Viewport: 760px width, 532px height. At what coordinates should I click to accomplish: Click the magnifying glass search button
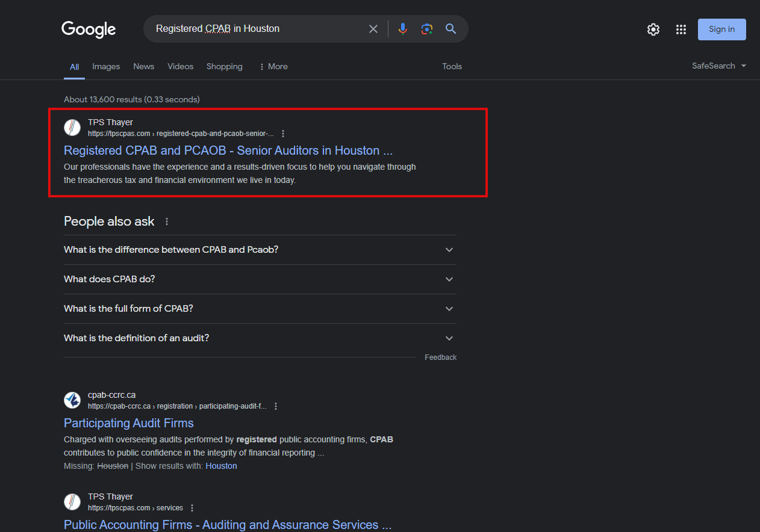(450, 29)
